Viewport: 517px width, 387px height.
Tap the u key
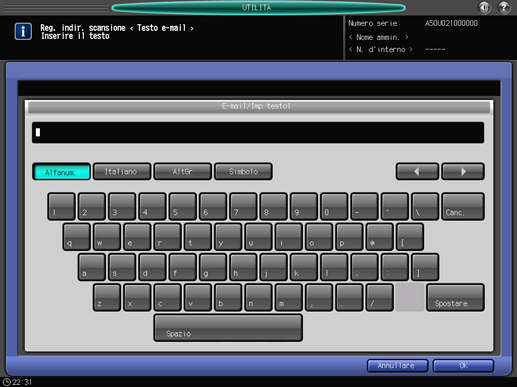tap(258, 237)
